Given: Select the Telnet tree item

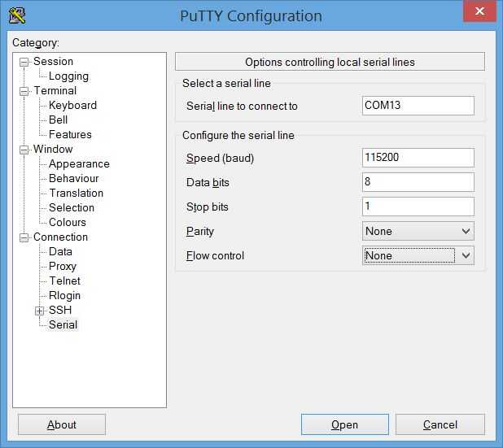Looking at the screenshot, I should tap(64, 281).
